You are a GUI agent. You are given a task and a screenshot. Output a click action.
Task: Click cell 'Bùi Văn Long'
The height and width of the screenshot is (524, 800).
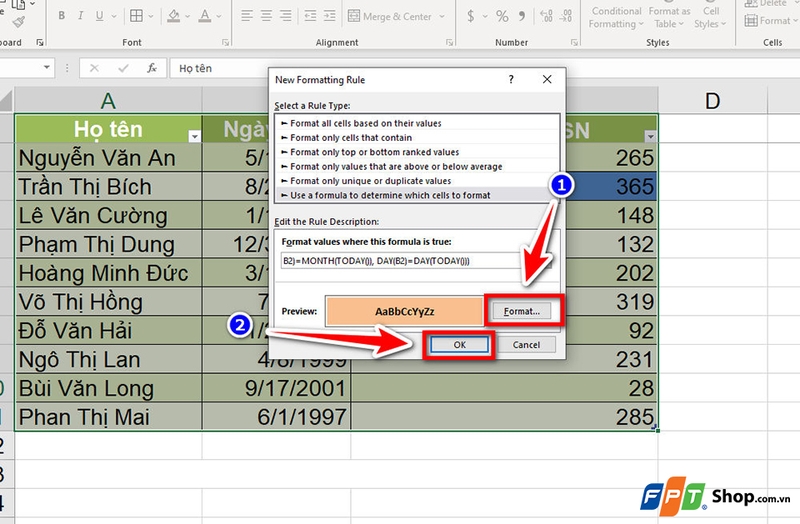108,388
